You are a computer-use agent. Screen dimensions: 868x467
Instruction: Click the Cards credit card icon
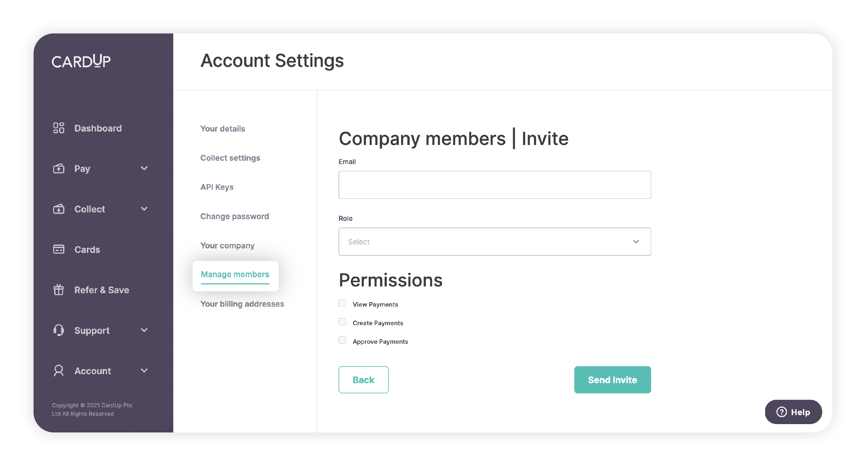(x=59, y=249)
